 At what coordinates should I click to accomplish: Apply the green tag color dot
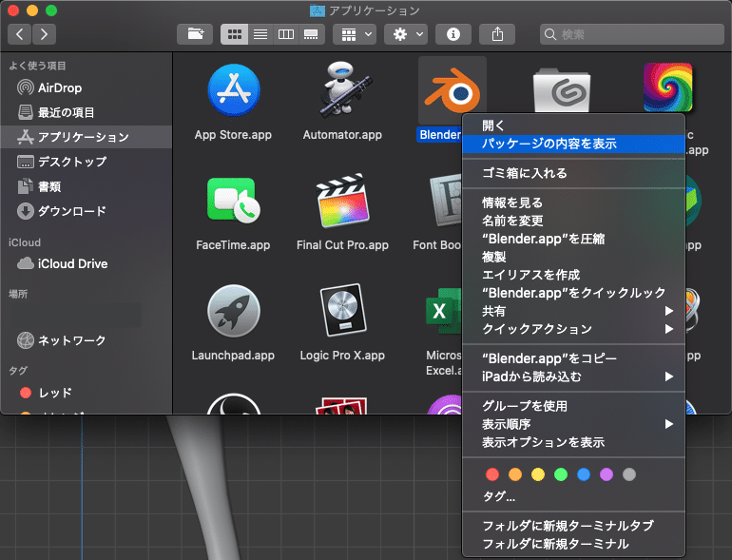pos(561,474)
